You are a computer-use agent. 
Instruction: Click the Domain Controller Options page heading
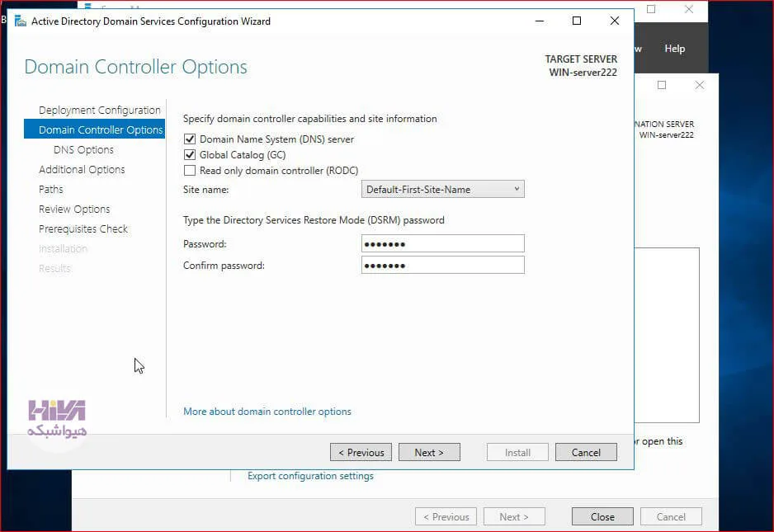tap(136, 67)
